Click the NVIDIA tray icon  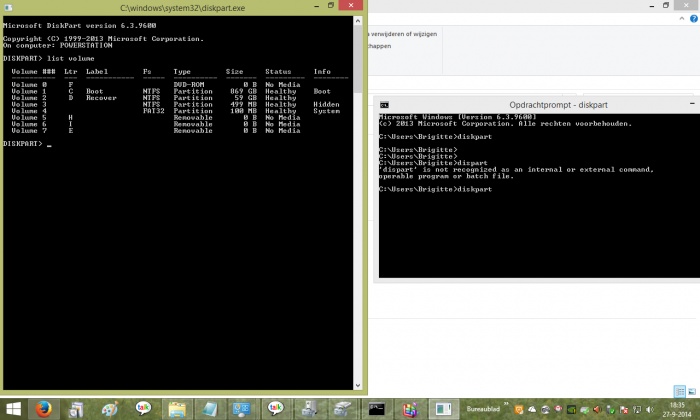click(x=571, y=409)
